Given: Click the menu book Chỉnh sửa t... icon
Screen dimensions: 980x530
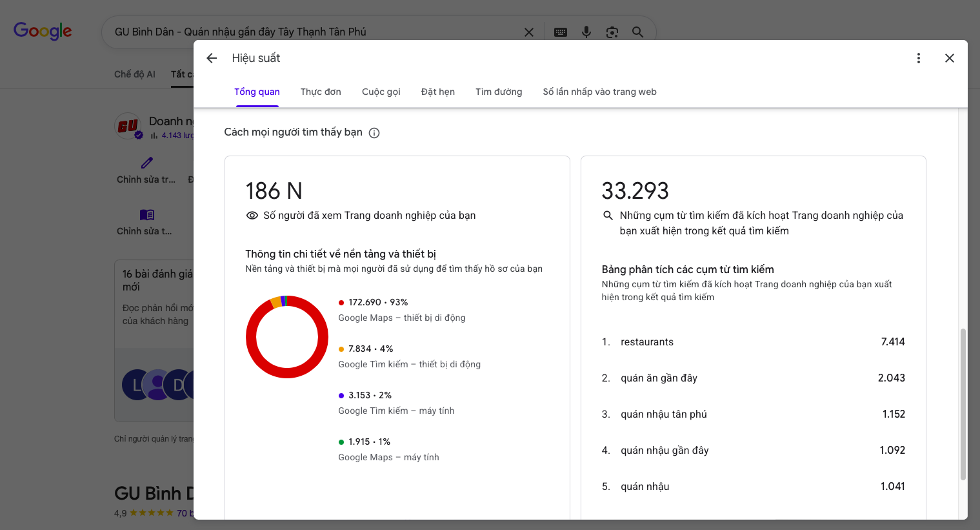Looking at the screenshot, I should pyautogui.click(x=147, y=214).
